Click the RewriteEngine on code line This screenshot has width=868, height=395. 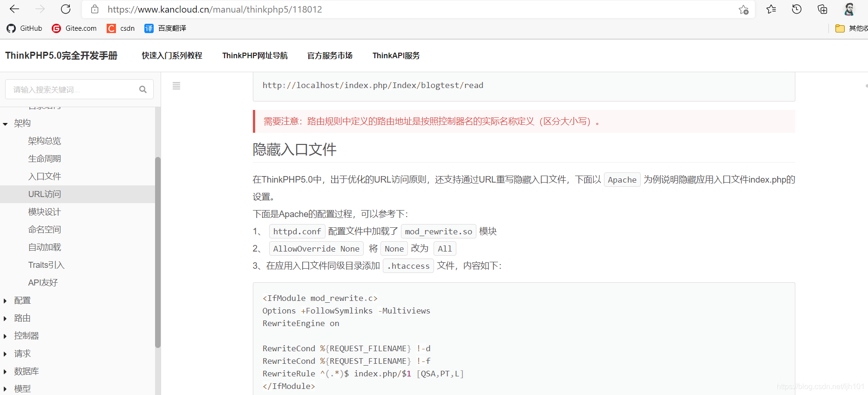click(x=301, y=323)
